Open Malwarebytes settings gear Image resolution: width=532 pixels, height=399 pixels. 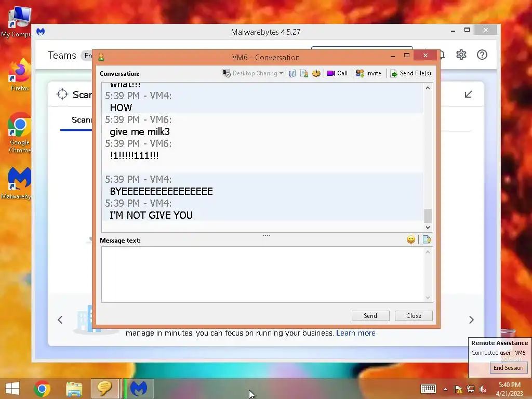461,55
